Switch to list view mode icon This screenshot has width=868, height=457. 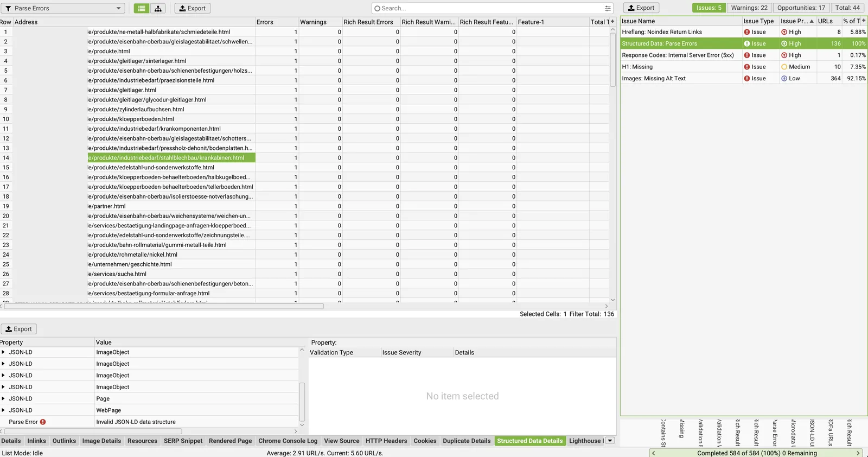[x=141, y=8]
